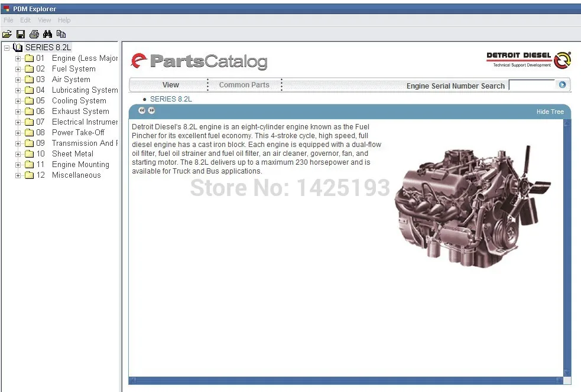Expand the 11 Engine Mounting node
Screen dimensions: 581x392
tap(18, 165)
